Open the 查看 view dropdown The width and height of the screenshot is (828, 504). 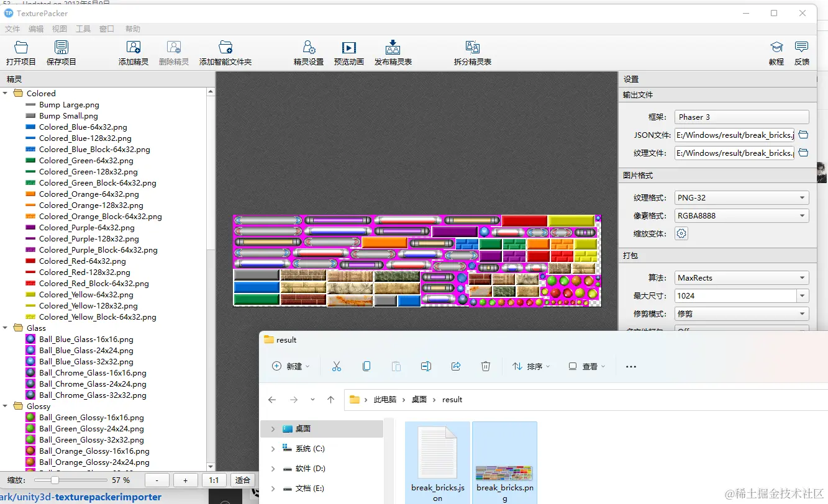coord(586,366)
